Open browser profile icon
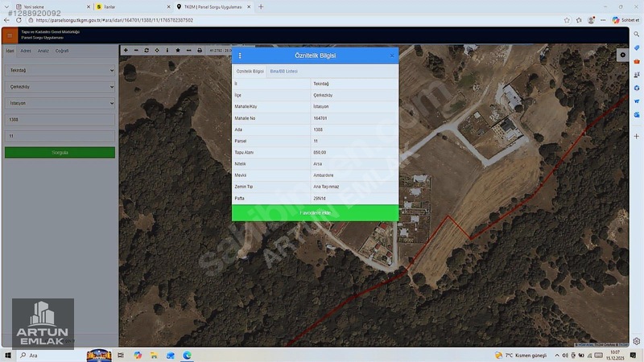The height and width of the screenshot is (362, 644). (x=591, y=20)
